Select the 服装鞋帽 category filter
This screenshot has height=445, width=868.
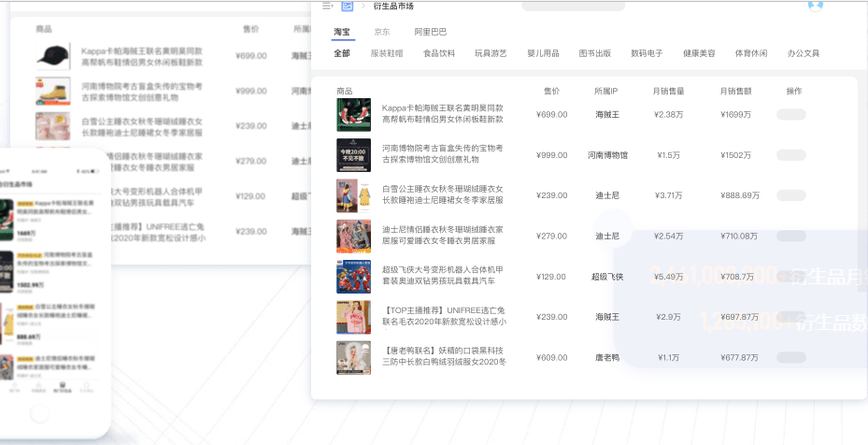pyautogui.click(x=387, y=53)
